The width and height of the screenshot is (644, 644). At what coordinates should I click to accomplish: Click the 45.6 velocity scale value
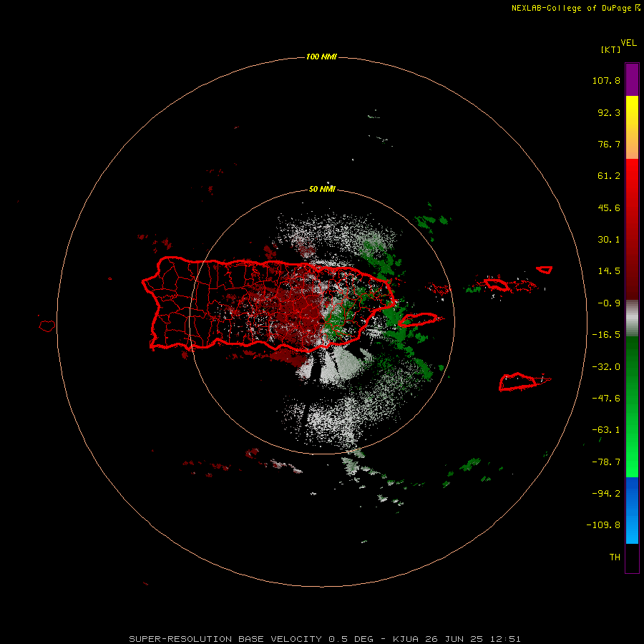coord(609,208)
